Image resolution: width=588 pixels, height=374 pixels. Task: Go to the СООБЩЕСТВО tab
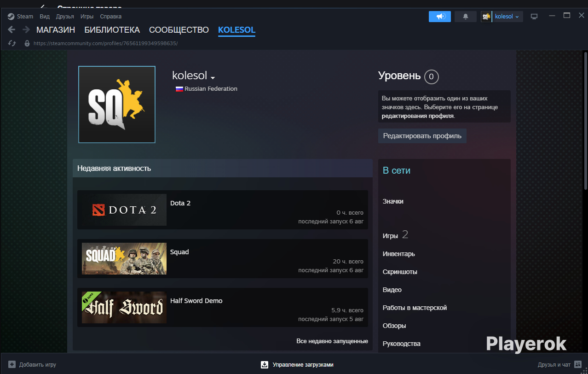[x=179, y=30]
